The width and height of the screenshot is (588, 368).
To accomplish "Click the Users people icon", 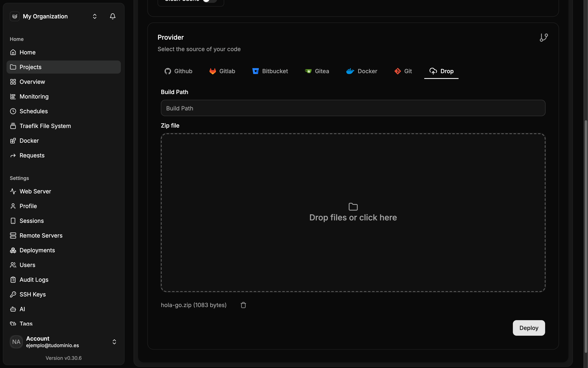I will (13, 265).
